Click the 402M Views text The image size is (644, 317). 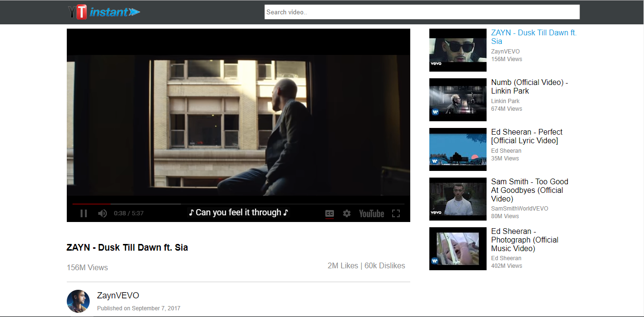[x=507, y=266]
